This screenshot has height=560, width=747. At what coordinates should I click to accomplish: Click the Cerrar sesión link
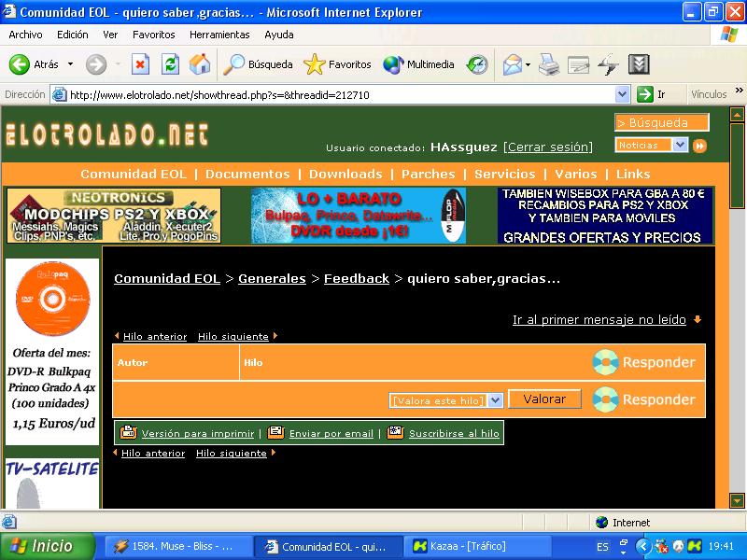point(548,147)
